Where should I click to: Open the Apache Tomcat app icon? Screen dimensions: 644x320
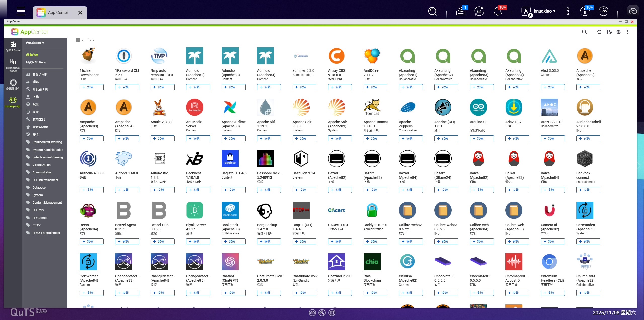point(372,108)
